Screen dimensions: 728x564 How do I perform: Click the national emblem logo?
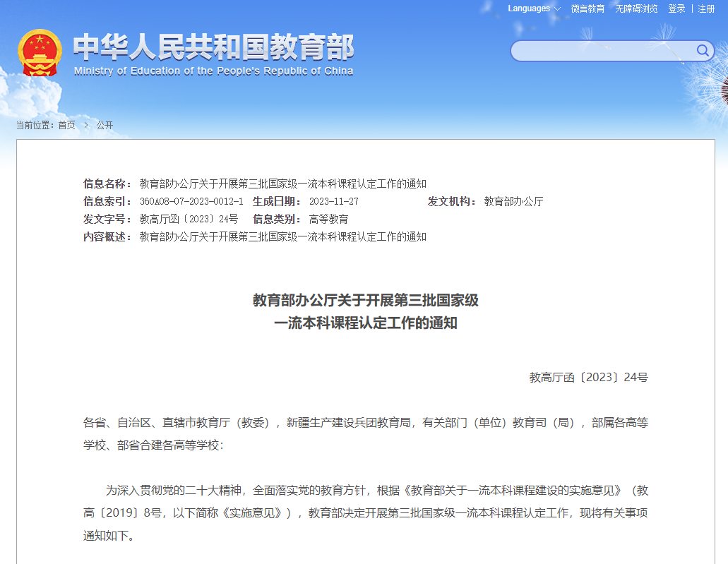point(40,53)
